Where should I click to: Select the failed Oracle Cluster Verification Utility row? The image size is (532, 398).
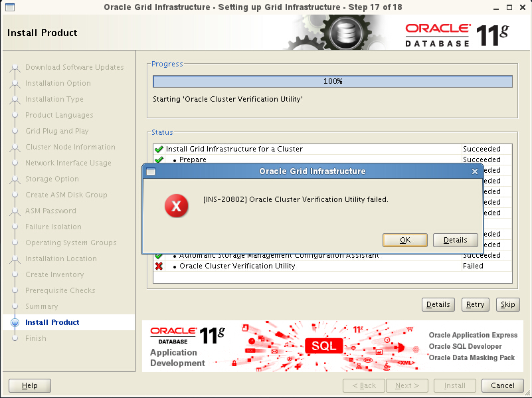333,266
